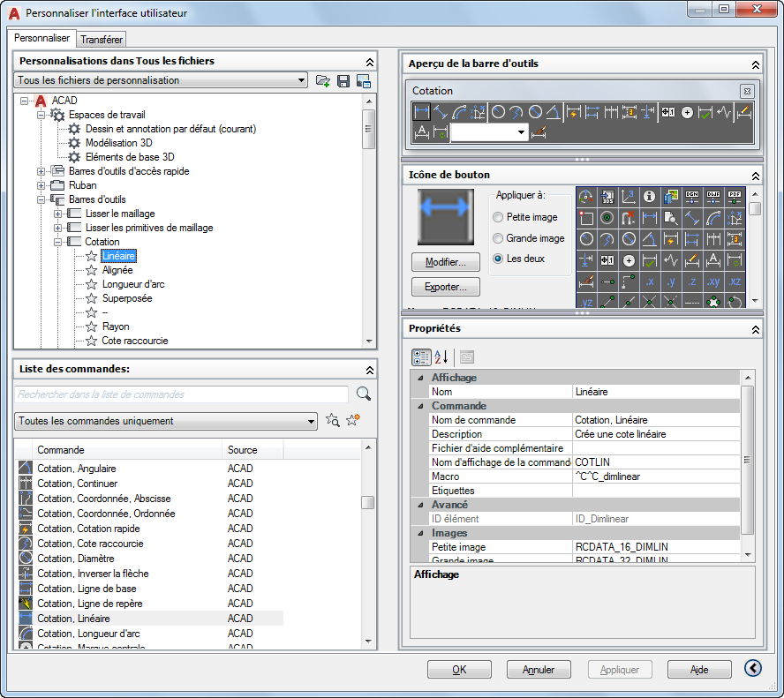Viewport: 784px width, 698px height.
Task: Select 'Alignée' in the Cotation tree
Action: pos(117,270)
